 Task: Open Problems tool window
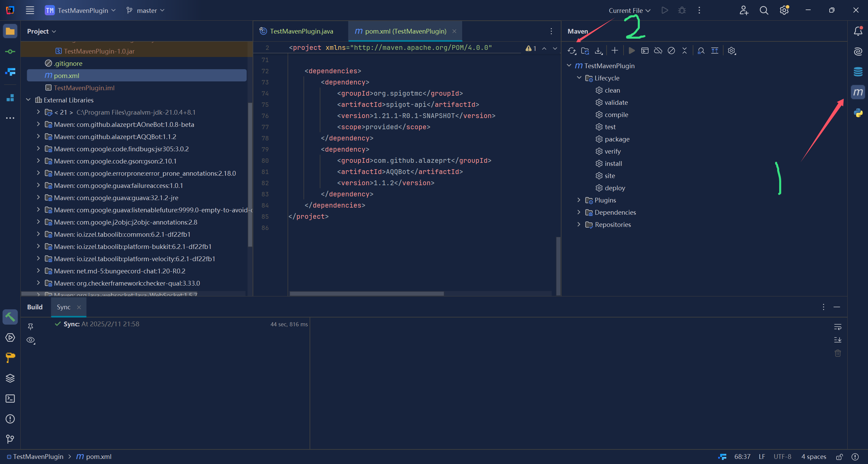10,419
